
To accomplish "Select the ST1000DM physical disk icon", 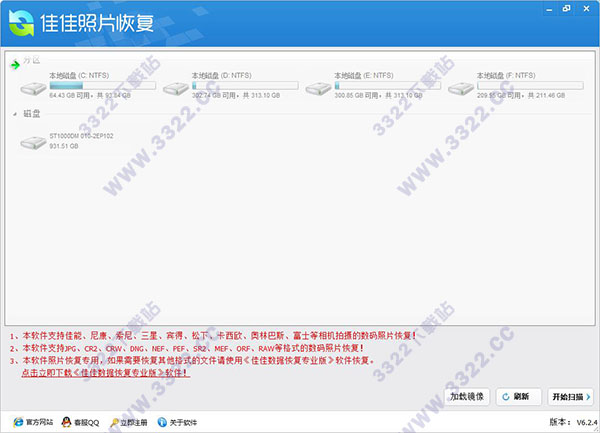I will pyautogui.click(x=33, y=143).
